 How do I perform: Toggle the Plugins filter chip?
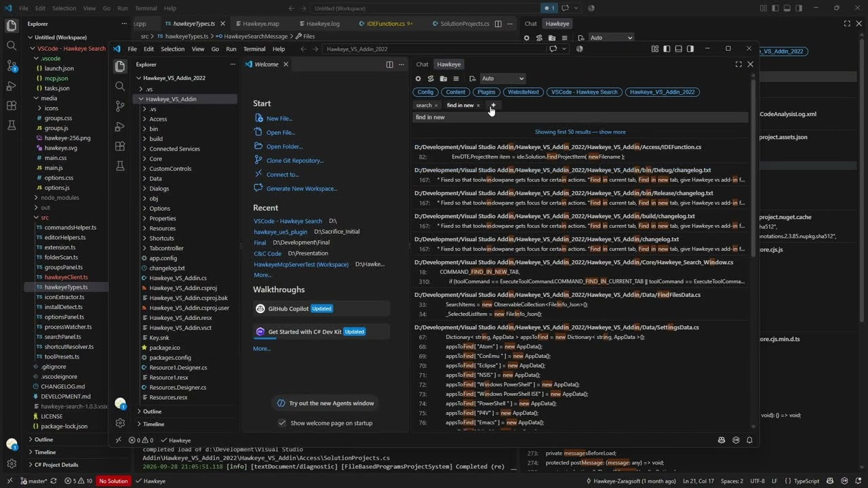pyautogui.click(x=486, y=92)
